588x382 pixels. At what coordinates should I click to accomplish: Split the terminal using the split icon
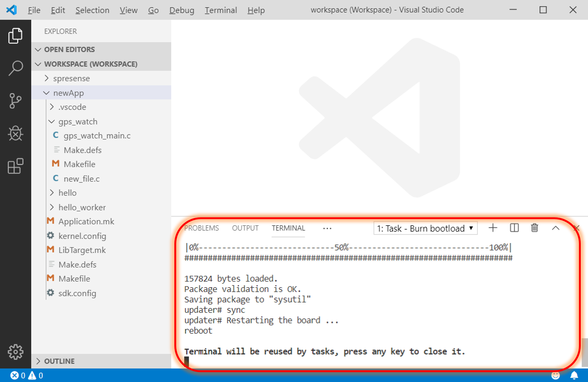[514, 228]
